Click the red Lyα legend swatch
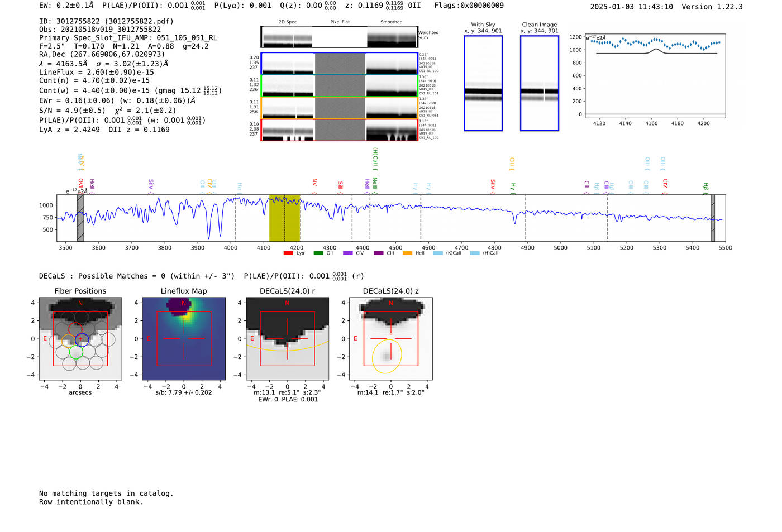The height and width of the screenshot is (532, 782). (x=288, y=253)
